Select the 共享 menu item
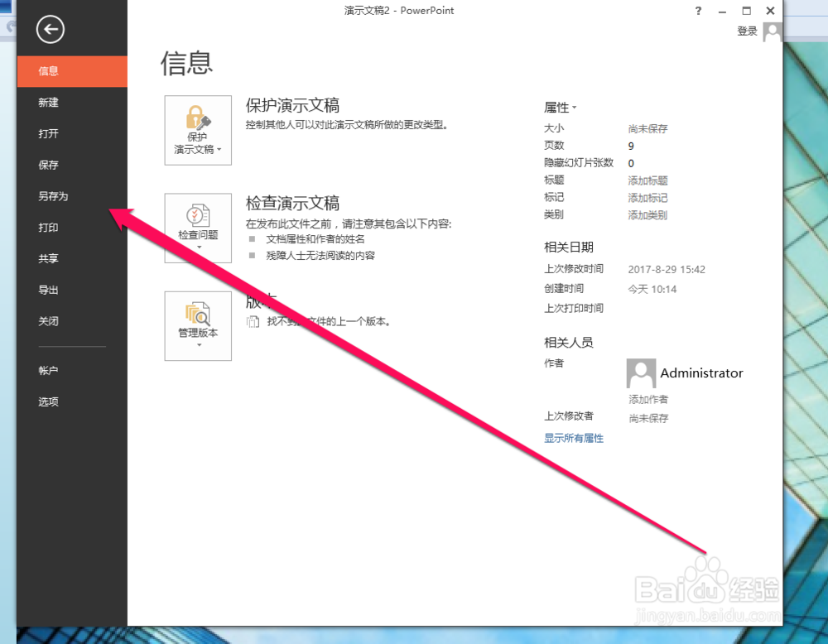 click(72, 258)
